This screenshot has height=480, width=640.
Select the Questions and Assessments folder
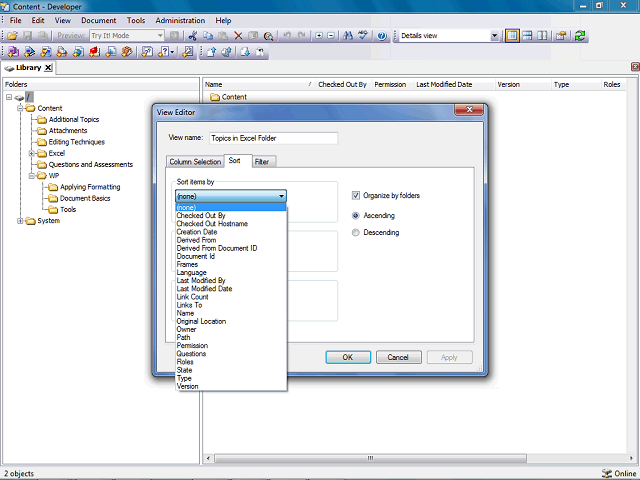point(91,164)
